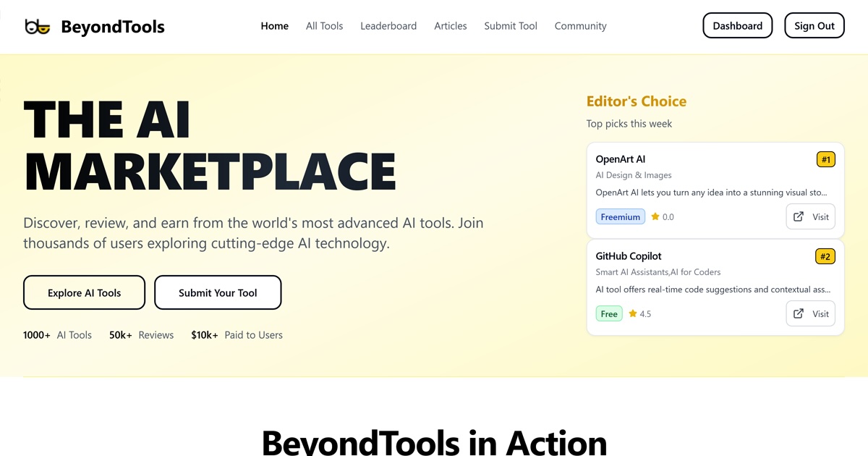Open the All Tools page
Viewport: 868px width, 456px height.
click(324, 26)
